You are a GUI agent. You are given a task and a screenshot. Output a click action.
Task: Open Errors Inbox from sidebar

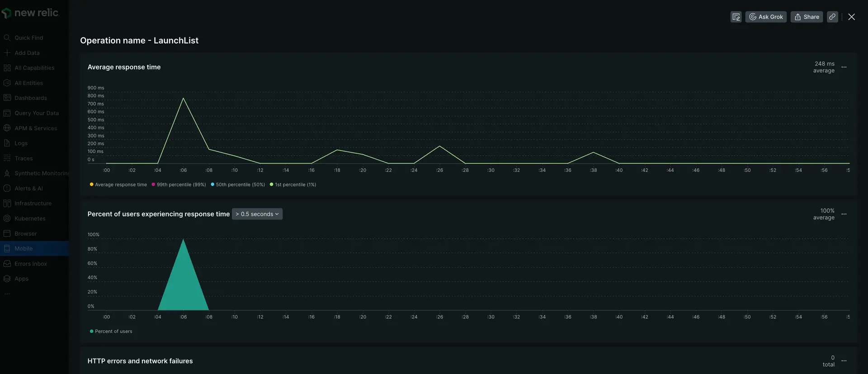(x=30, y=264)
